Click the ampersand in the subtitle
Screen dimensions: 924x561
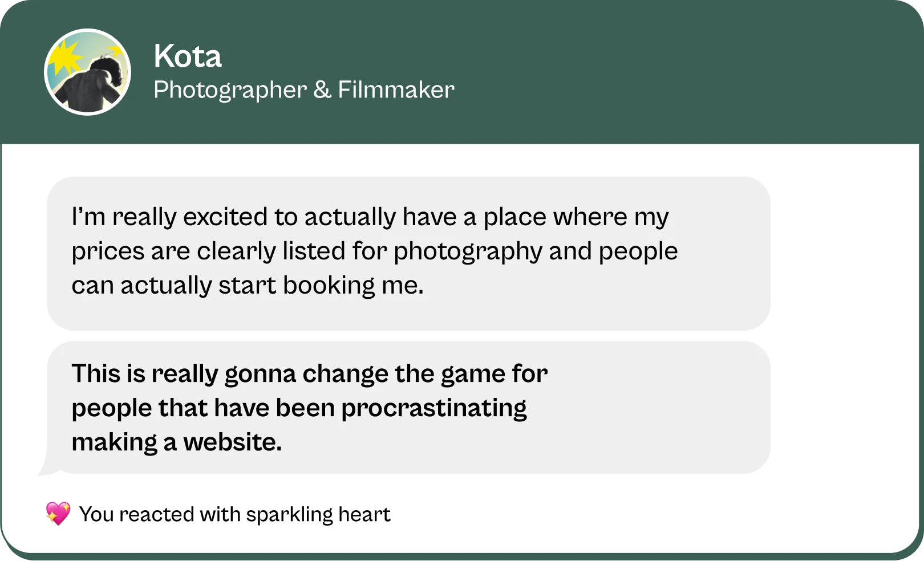322,90
